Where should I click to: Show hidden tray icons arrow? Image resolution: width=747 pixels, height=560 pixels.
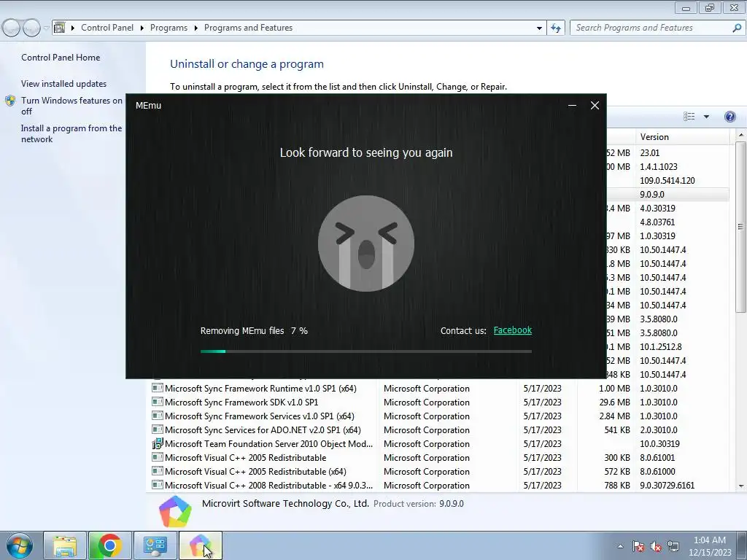(x=620, y=546)
